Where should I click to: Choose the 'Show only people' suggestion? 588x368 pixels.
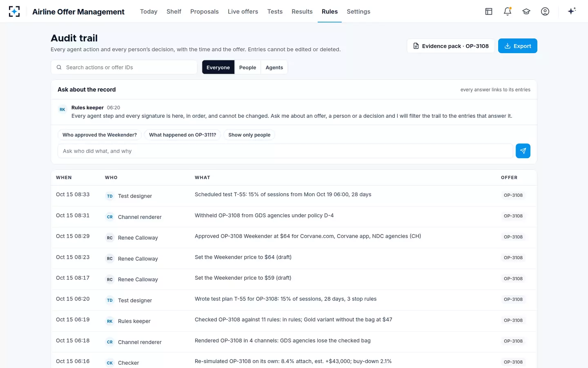(249, 135)
